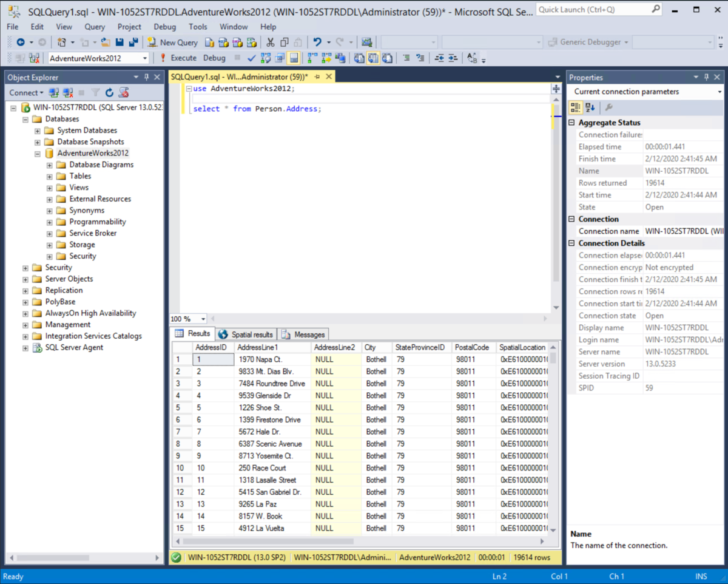The image size is (728, 584).
Task: Switch to the Messages tab
Action: [x=303, y=334]
